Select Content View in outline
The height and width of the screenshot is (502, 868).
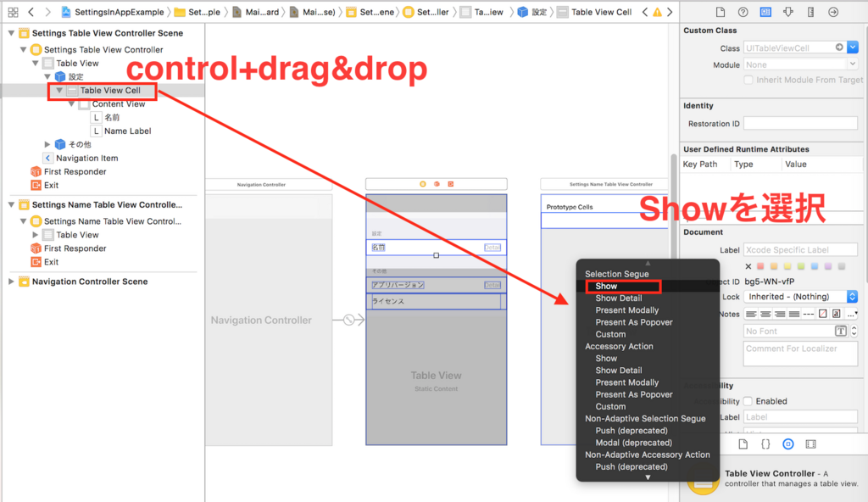(119, 103)
